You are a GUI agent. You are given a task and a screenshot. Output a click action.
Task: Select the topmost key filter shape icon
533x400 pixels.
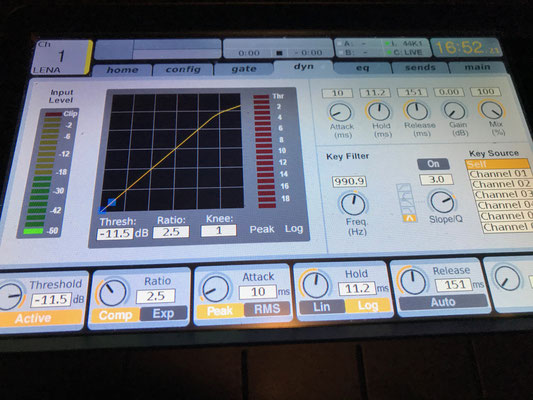[404, 188]
